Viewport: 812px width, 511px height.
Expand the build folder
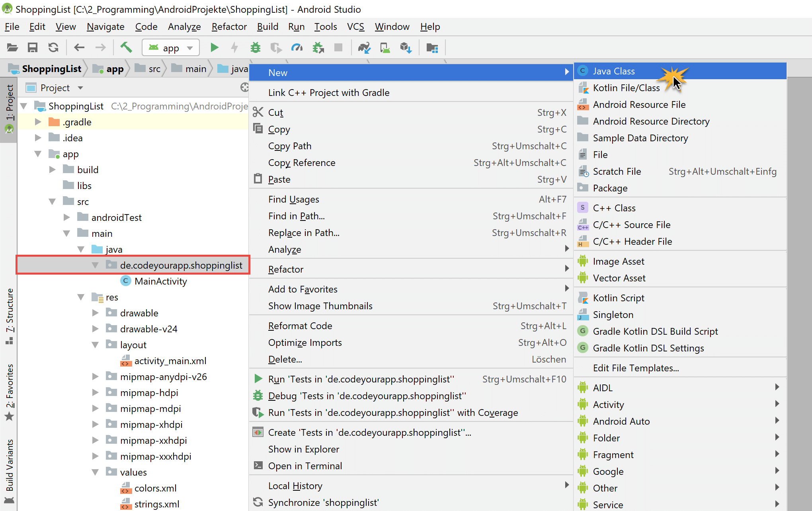[x=53, y=170]
